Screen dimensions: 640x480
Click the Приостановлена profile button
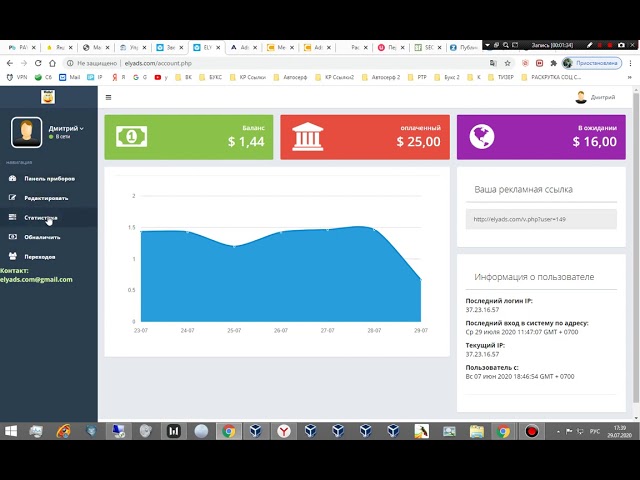[x=592, y=63]
